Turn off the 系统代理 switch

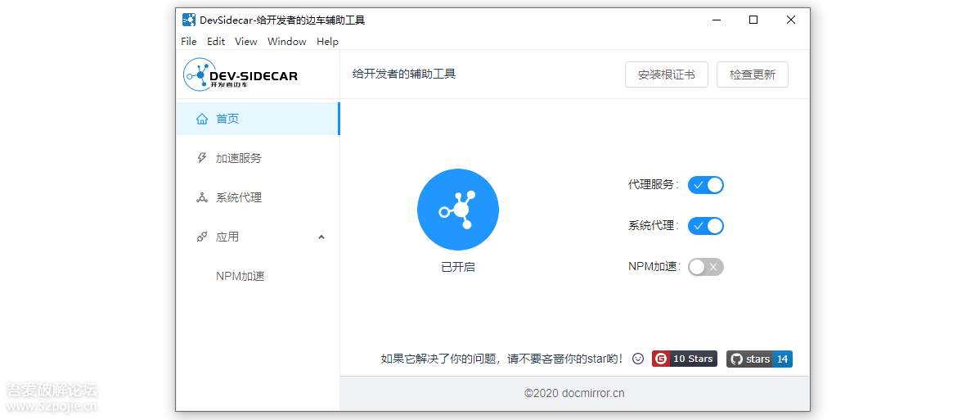click(x=706, y=226)
